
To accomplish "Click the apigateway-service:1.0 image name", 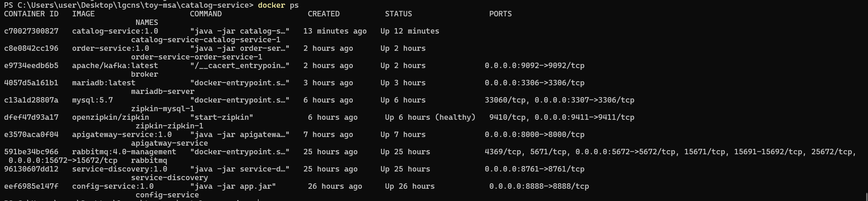I will (x=122, y=135).
